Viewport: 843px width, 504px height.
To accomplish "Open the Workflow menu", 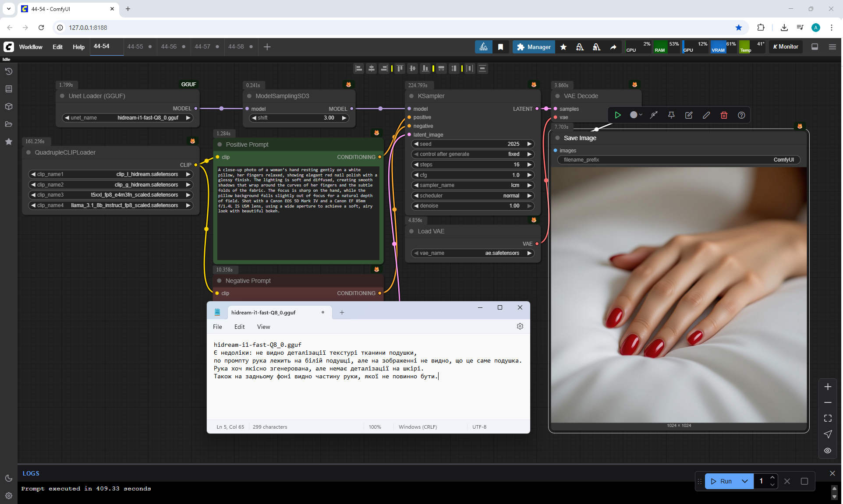I will 31,47.
